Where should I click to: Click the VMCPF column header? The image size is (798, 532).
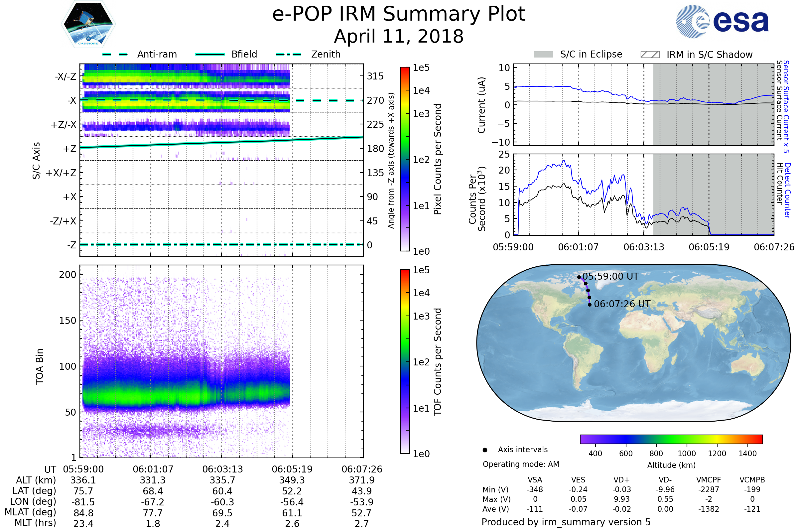click(709, 480)
